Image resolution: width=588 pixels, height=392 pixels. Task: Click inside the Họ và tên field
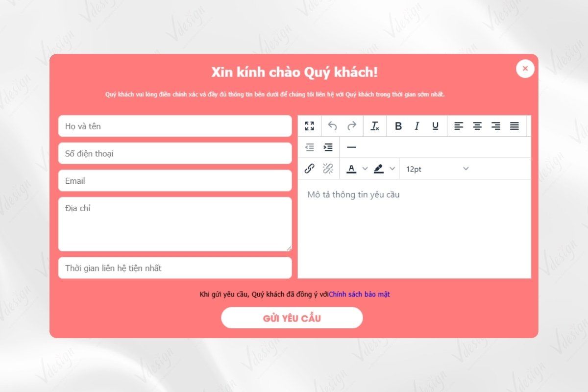tap(175, 126)
